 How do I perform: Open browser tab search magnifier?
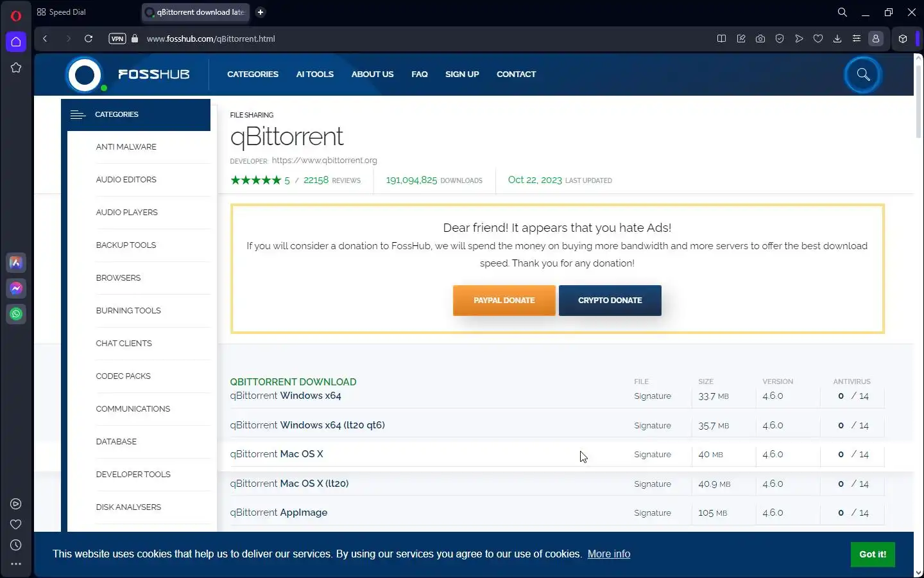pos(843,12)
